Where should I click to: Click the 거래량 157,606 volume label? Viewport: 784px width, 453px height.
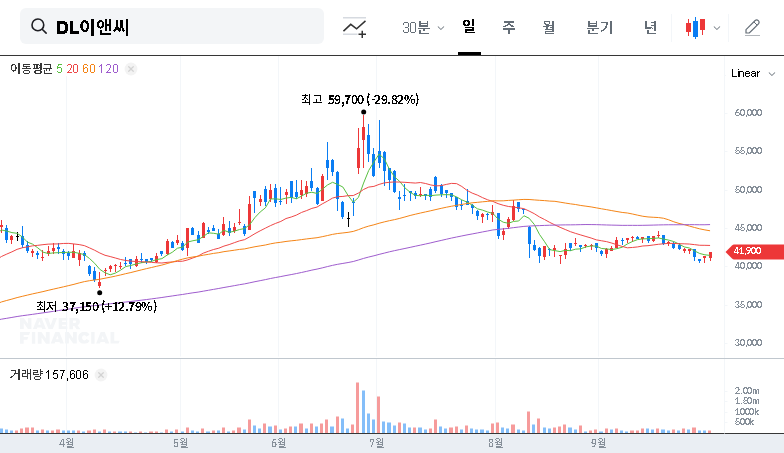tap(49, 375)
